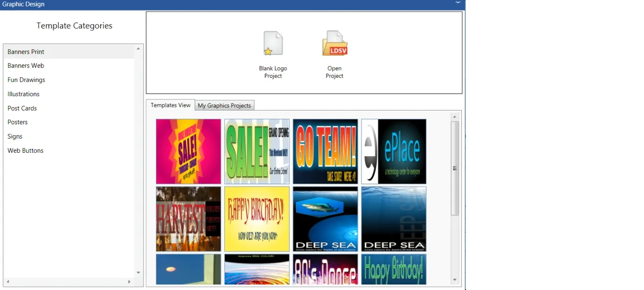This screenshot has width=644, height=290.
Task: Choose the 80's Dance template
Action: click(x=325, y=269)
